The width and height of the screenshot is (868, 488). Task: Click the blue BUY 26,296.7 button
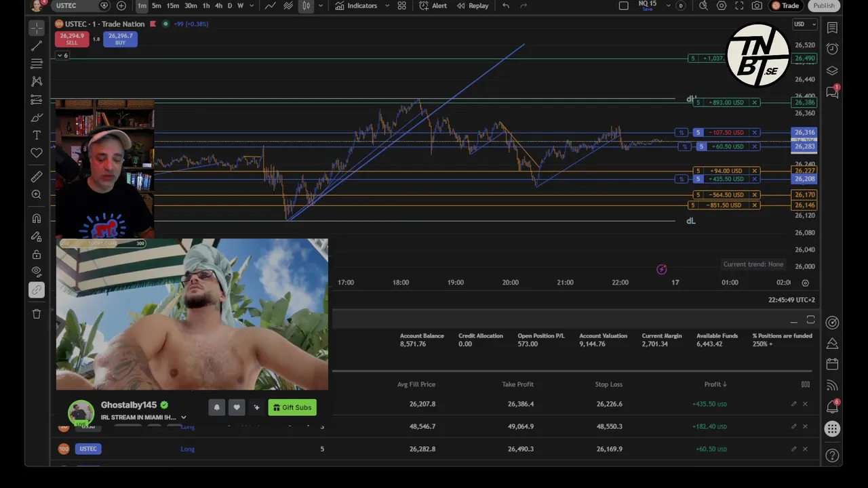point(120,39)
